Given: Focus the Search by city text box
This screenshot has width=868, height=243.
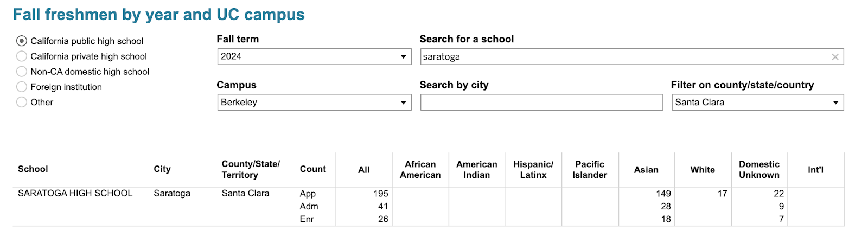Looking at the screenshot, I should coord(541,103).
